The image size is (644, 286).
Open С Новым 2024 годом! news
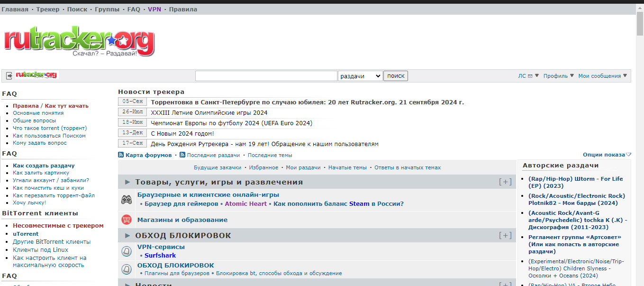182,134
